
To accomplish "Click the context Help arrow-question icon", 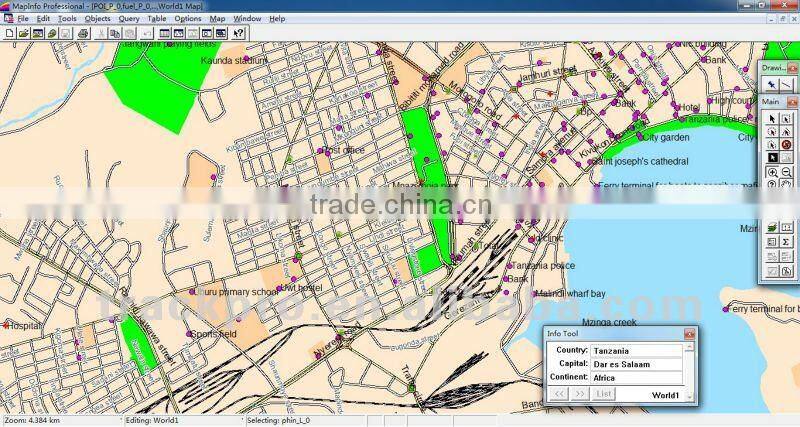I will click(x=238, y=34).
